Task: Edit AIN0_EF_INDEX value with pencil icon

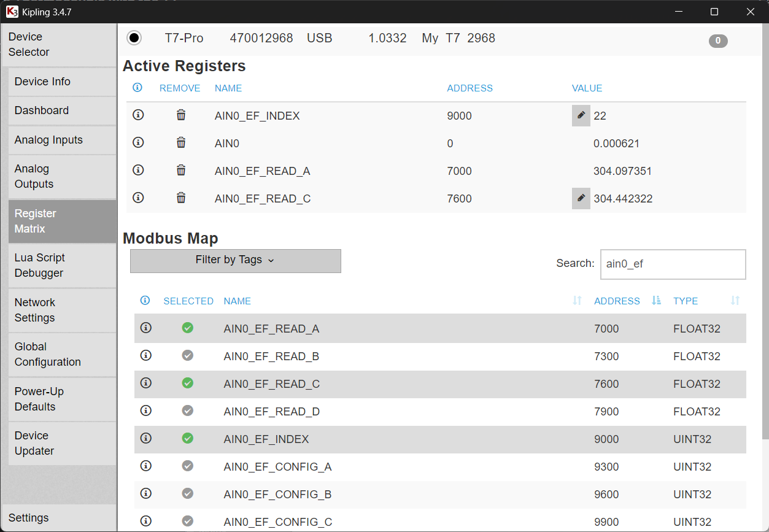Action: point(581,115)
